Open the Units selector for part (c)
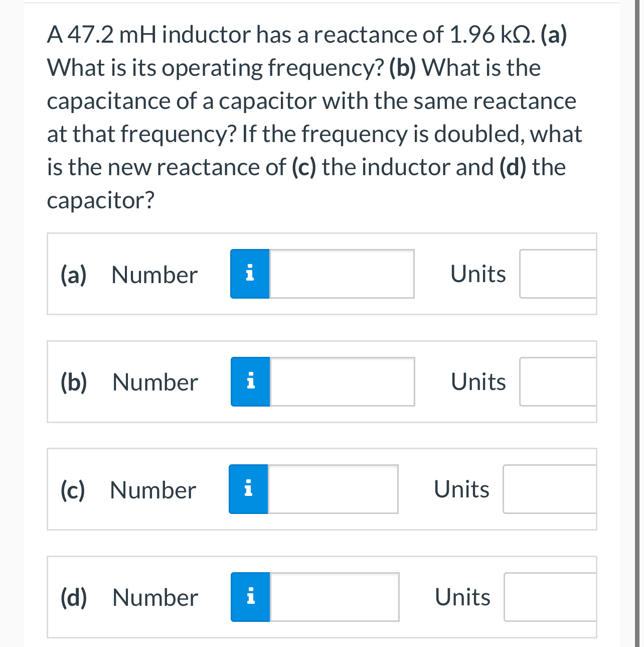644x647 pixels. click(x=549, y=488)
